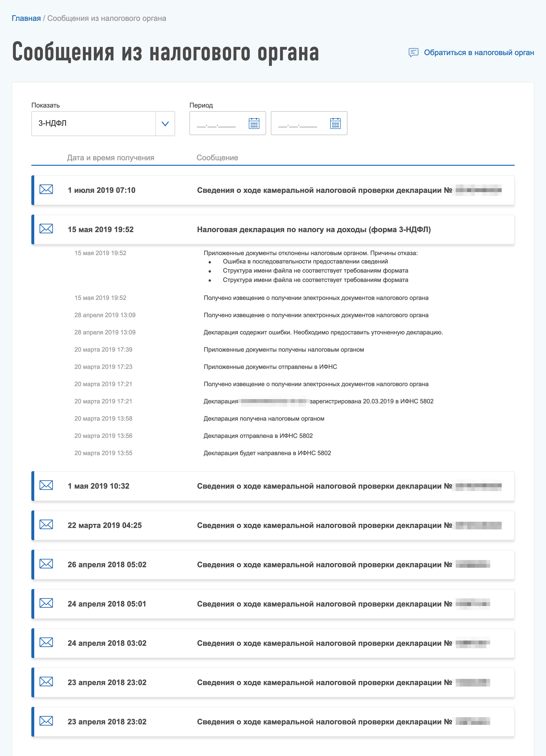
Task: Click timestamp 28 апреля 2019 13:09 beside Декларация содержит ошибки
Action: pyautogui.click(x=105, y=332)
